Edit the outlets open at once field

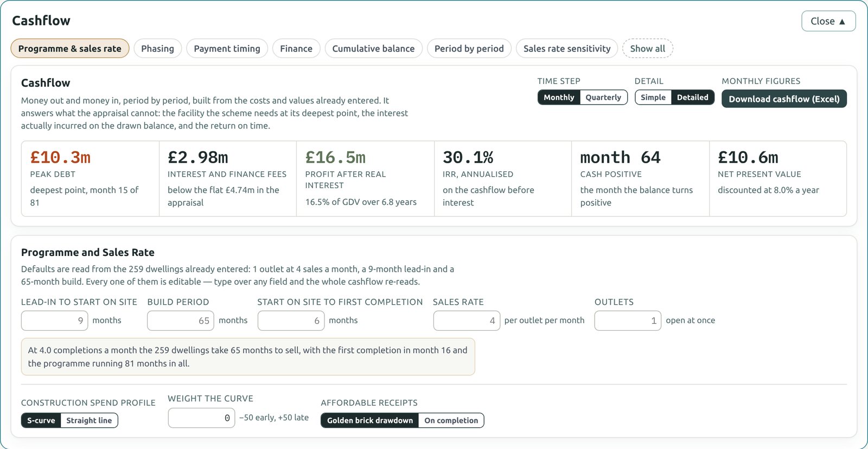coord(628,320)
